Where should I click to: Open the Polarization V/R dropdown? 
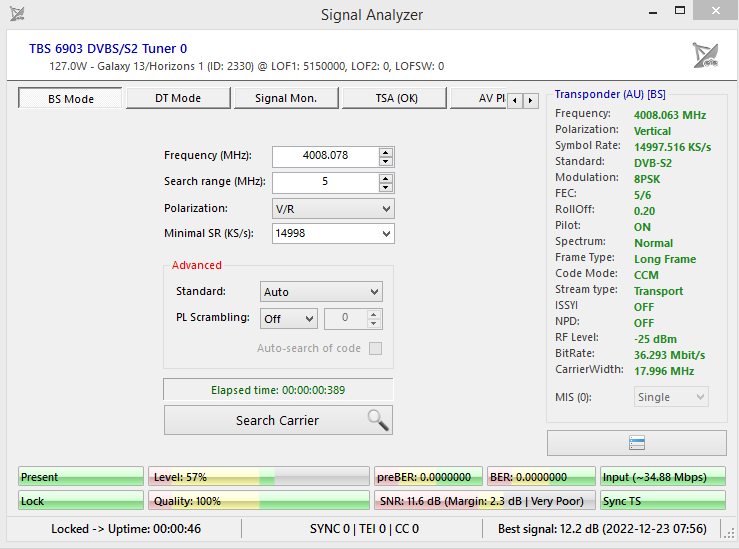[333, 209]
